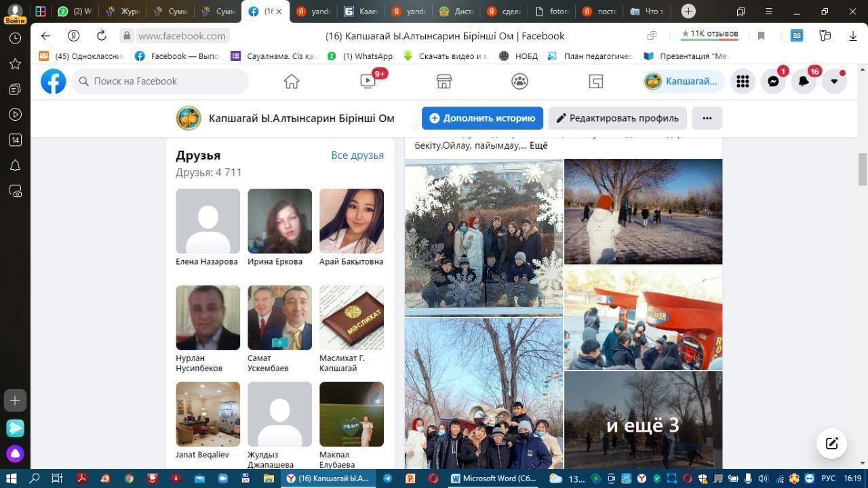Expand post text with Ещё
868x488 pixels.
[538, 145]
